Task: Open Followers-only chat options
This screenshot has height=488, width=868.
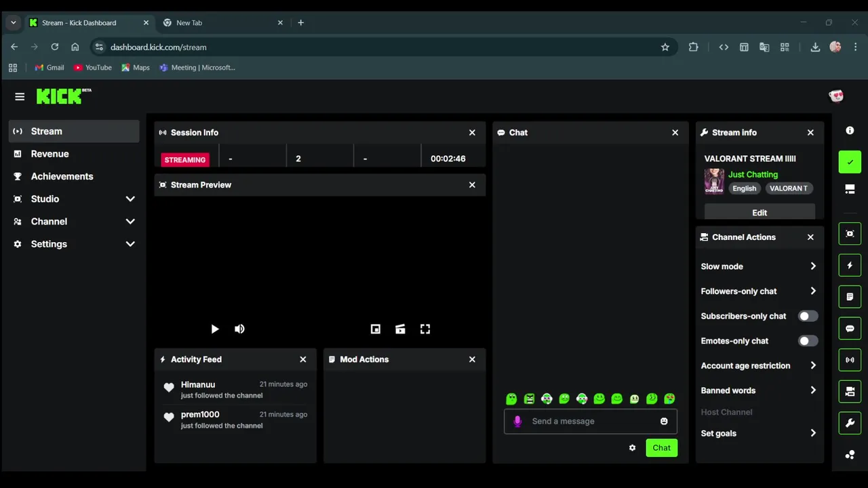Action: click(759, 291)
